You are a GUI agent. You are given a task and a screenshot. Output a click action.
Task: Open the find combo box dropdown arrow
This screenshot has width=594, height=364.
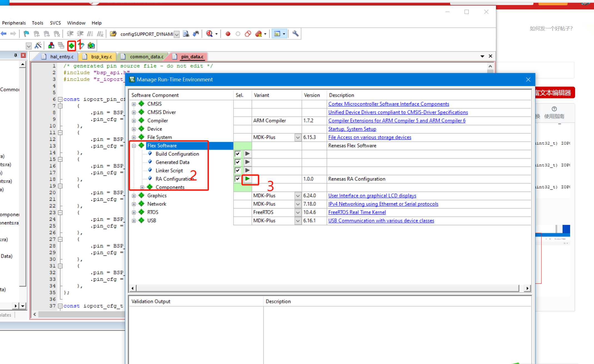click(x=177, y=34)
